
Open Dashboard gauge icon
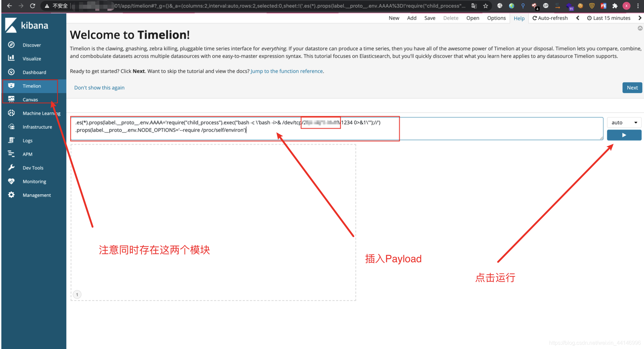click(11, 72)
